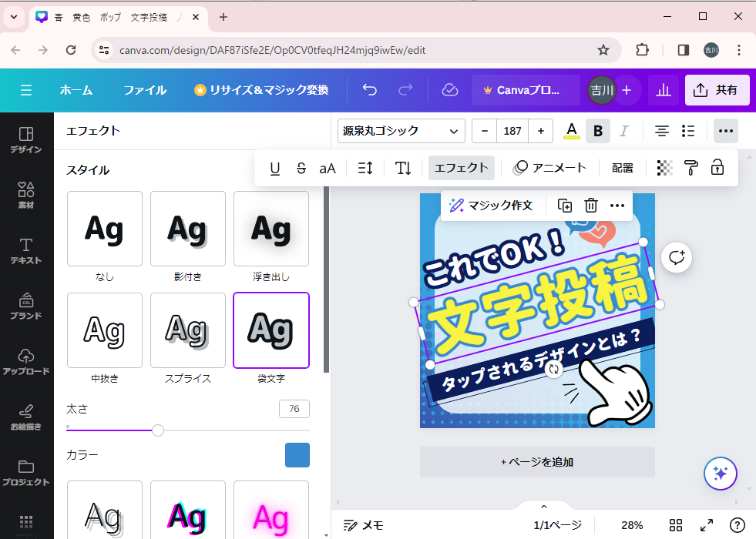Viewport: 756px width, 539px height.
Task: Click the underline text icon
Action: 275,168
